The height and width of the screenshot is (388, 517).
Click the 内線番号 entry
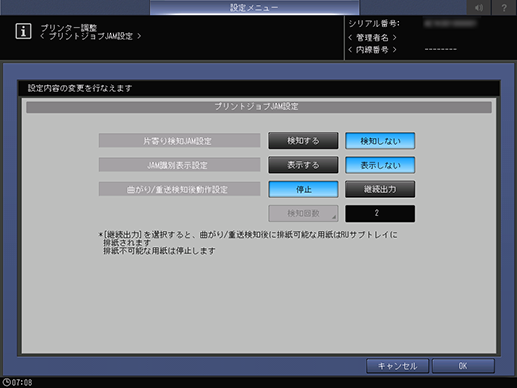click(372, 50)
